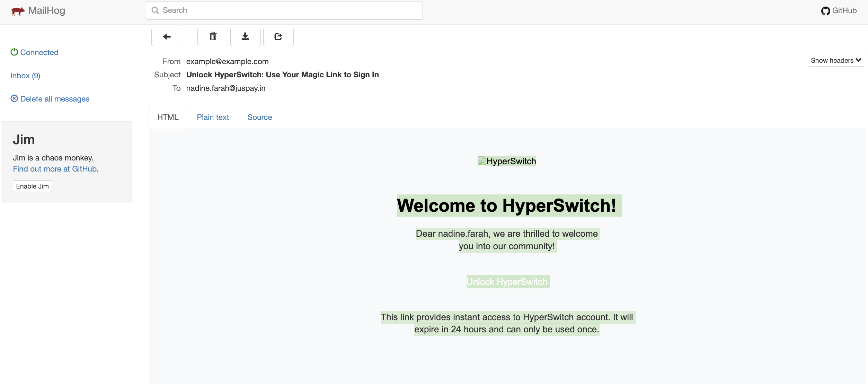Viewport: 868px width, 384px height.
Task: Click the green Connected power icon
Action: coord(14,52)
